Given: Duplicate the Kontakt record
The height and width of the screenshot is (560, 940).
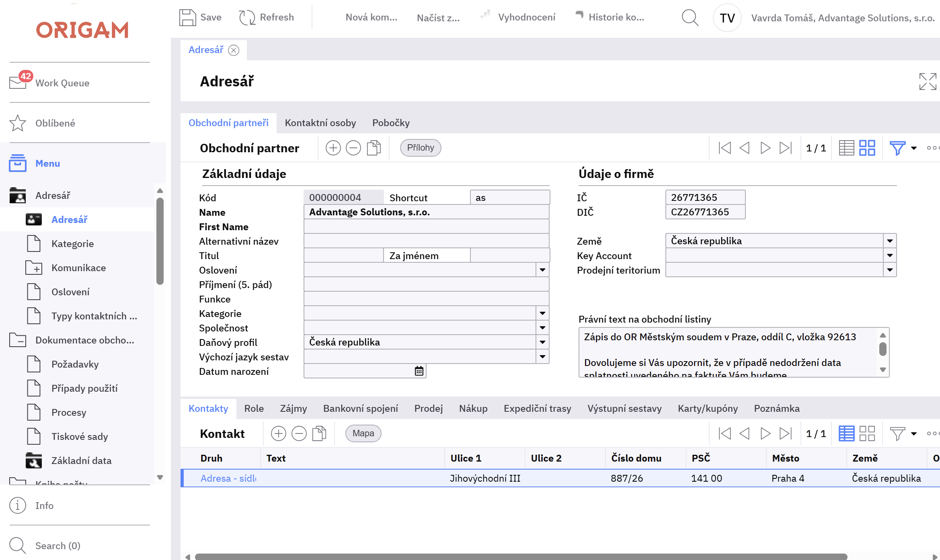Looking at the screenshot, I should 319,433.
